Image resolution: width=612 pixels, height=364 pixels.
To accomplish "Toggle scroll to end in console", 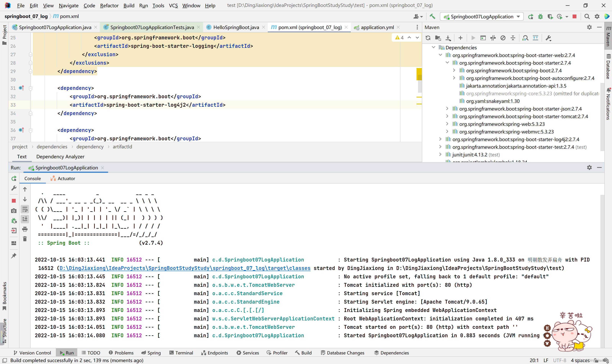I will 25,219.
